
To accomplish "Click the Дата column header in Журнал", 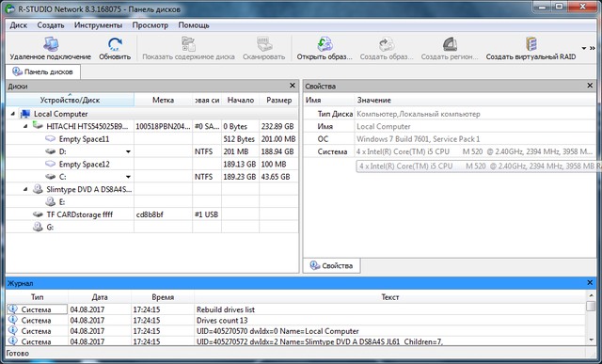I will [100, 297].
